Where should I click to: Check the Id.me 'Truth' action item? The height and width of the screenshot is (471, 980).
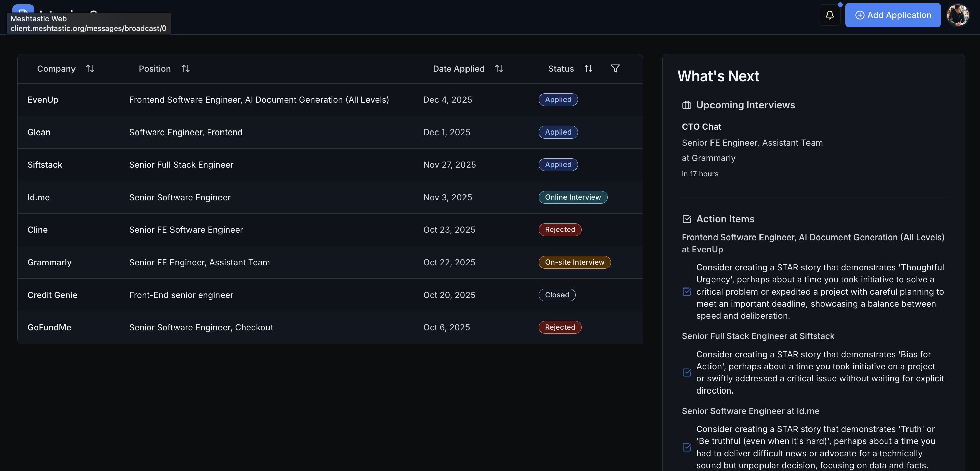click(x=687, y=448)
